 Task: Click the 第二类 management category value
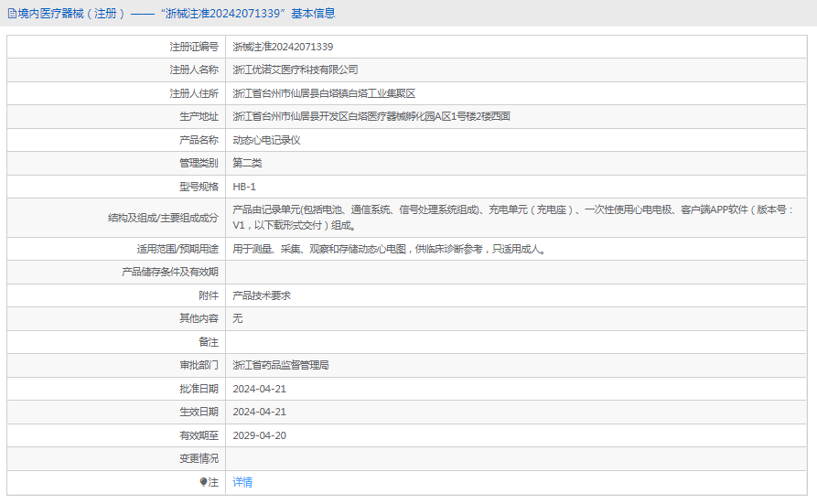click(x=247, y=163)
